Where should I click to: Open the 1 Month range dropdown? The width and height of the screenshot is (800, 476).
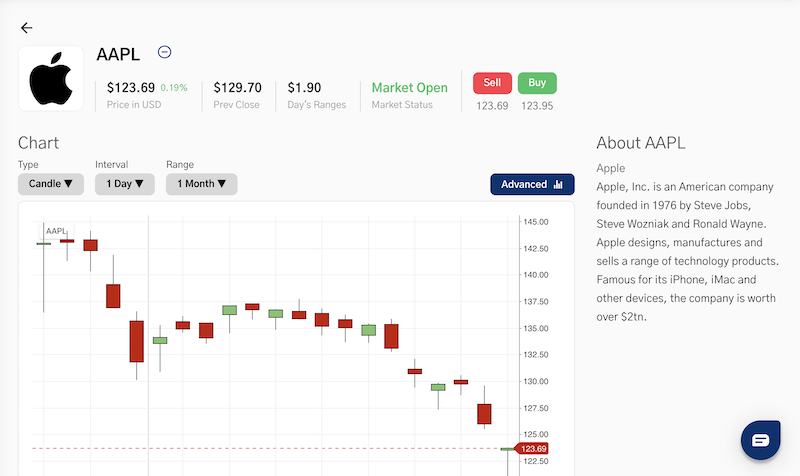[202, 184]
